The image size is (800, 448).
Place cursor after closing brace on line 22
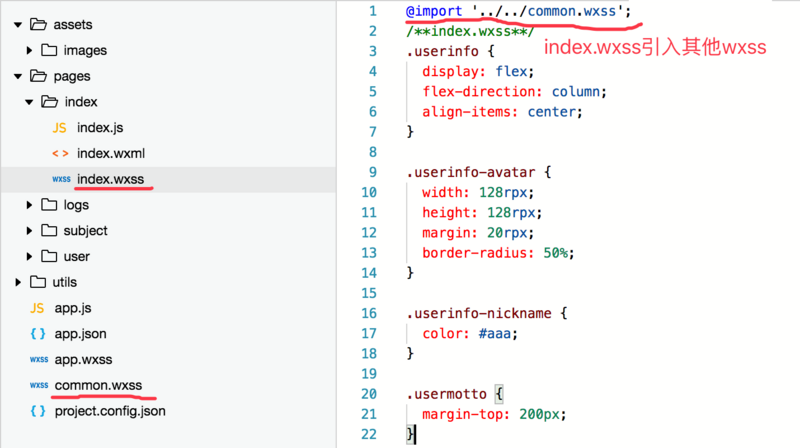[x=416, y=435]
